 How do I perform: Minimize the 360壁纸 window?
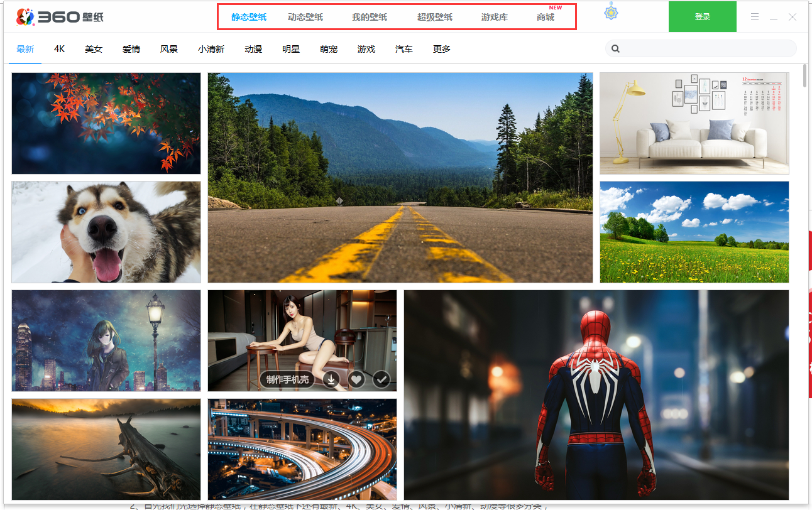774,17
